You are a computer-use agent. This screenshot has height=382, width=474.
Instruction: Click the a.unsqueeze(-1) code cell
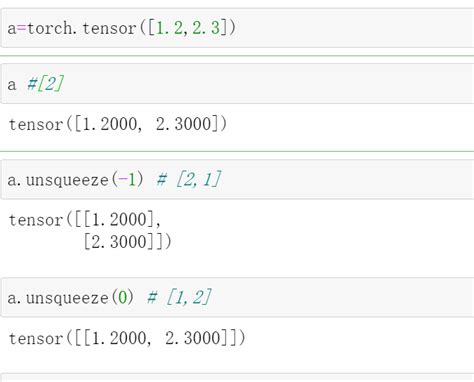pyautogui.click(x=237, y=180)
